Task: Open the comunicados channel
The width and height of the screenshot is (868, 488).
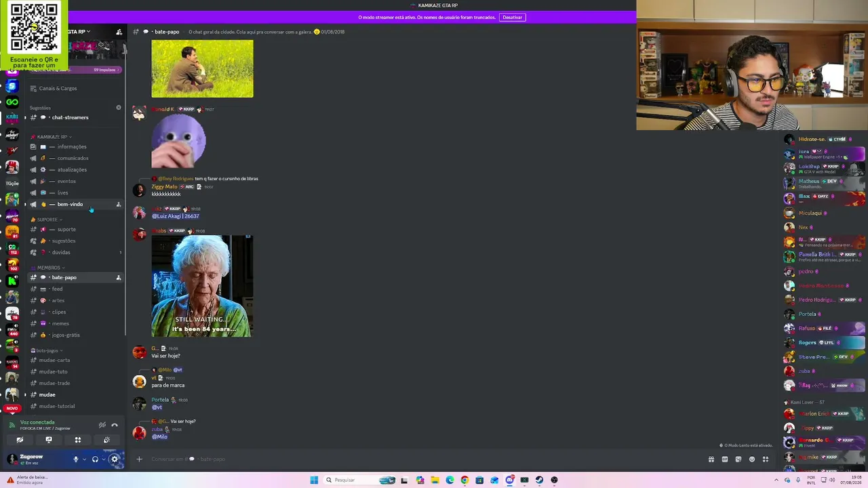Action: pos(75,158)
